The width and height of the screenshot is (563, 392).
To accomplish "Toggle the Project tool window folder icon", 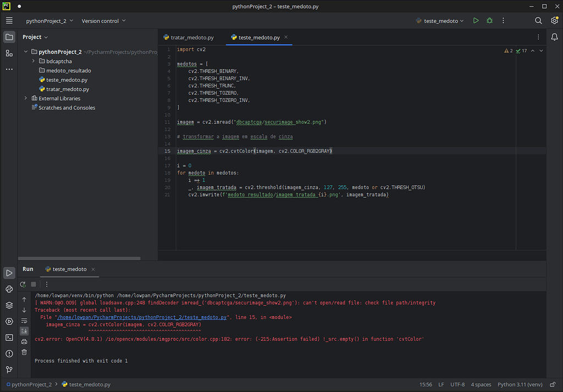I will coord(9,37).
